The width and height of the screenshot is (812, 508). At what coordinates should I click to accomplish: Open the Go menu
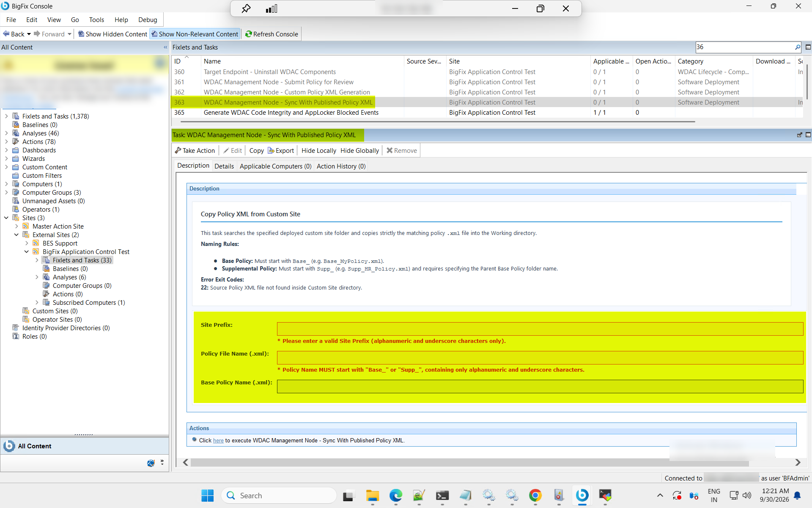coord(75,19)
